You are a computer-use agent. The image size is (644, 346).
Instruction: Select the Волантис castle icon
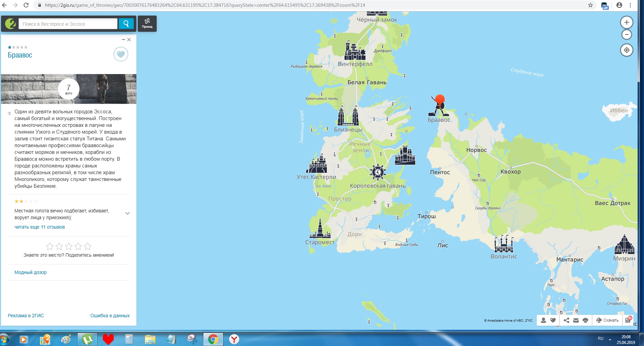[504, 244]
